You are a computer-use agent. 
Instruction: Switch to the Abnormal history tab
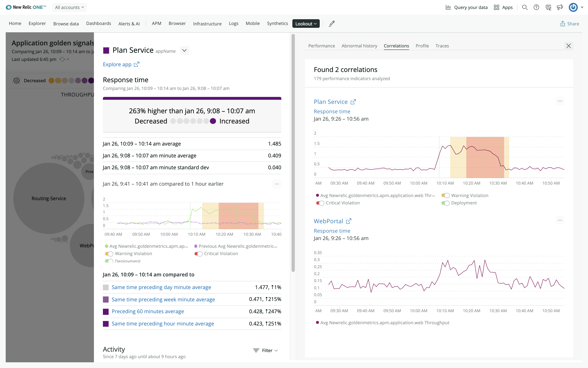pos(359,46)
